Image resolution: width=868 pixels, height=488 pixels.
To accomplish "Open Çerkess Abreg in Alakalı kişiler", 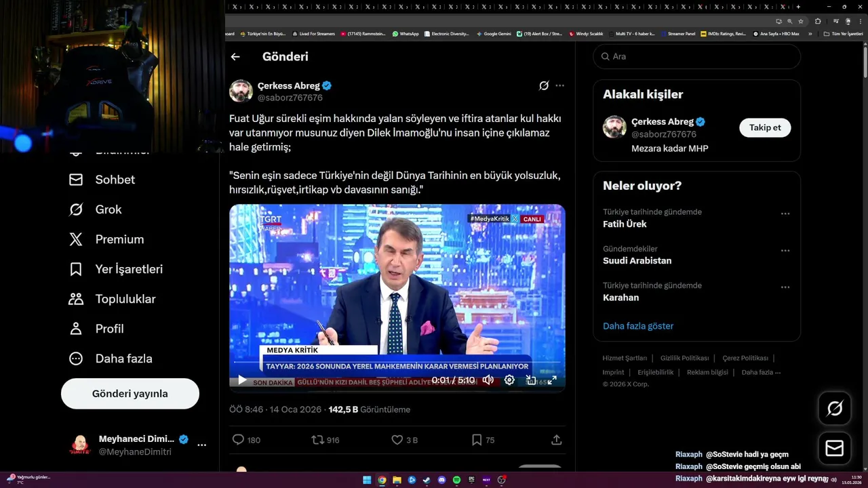I will 662,122.
